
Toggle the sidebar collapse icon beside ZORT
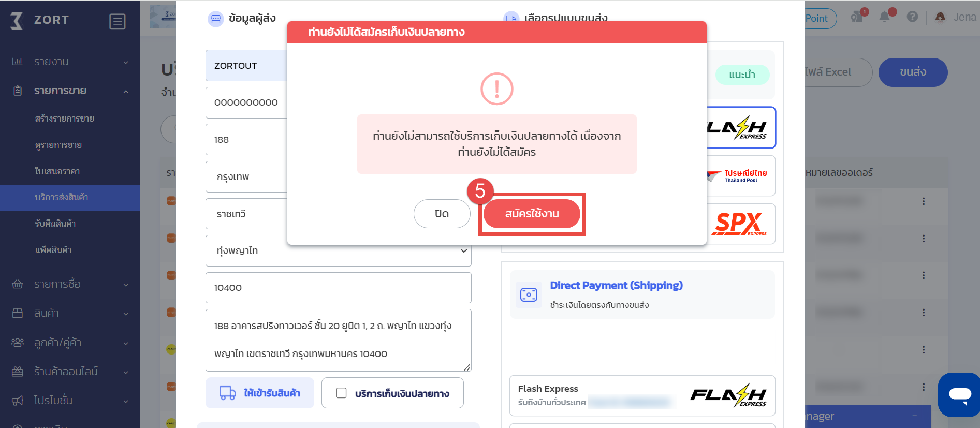tap(118, 22)
